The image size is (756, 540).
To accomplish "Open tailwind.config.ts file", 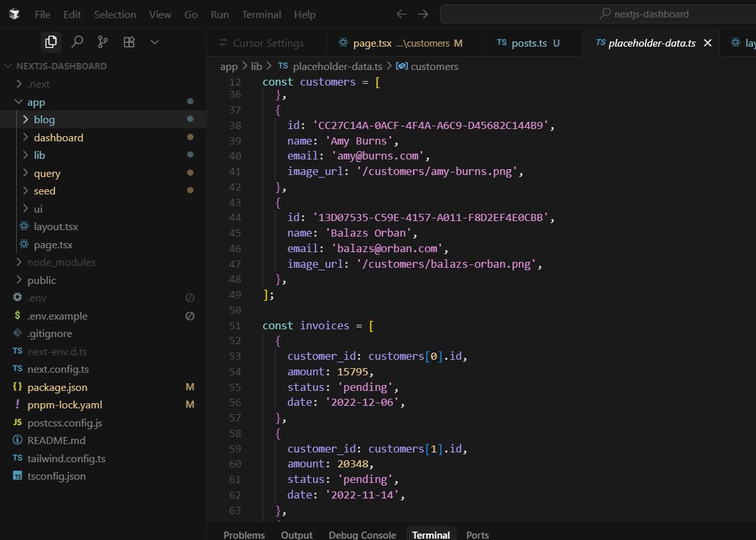I will [103, 458].
